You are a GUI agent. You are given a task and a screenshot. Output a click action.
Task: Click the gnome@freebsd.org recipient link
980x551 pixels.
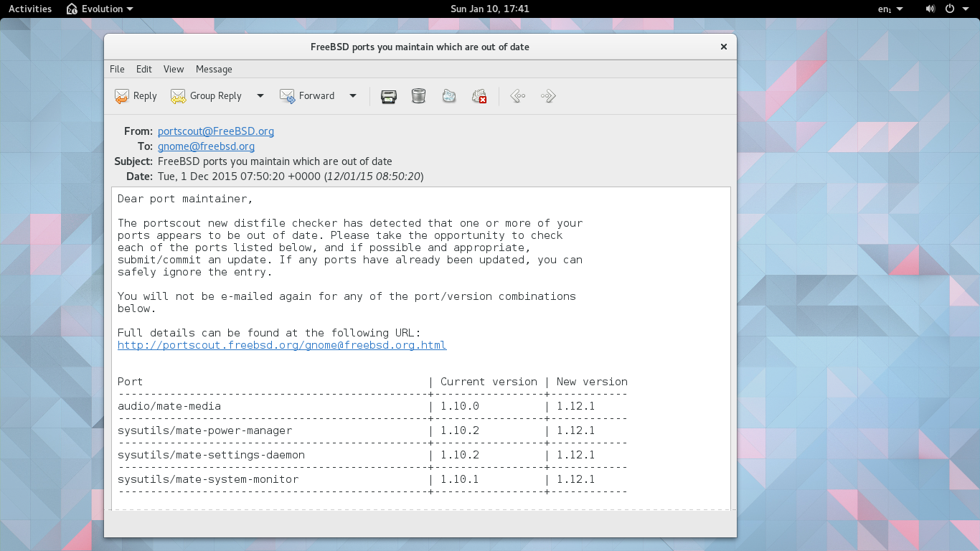(207, 146)
